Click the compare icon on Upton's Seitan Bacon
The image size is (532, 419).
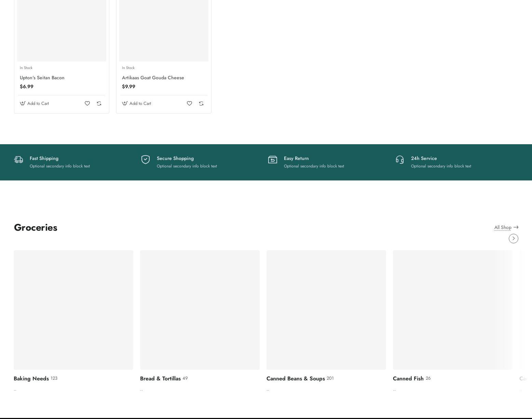[99, 103]
